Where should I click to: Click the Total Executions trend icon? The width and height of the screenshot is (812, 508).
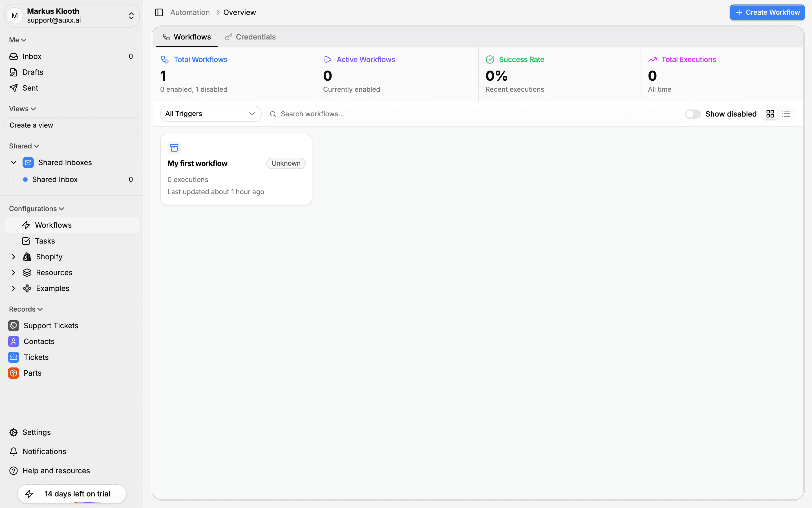[652, 60]
